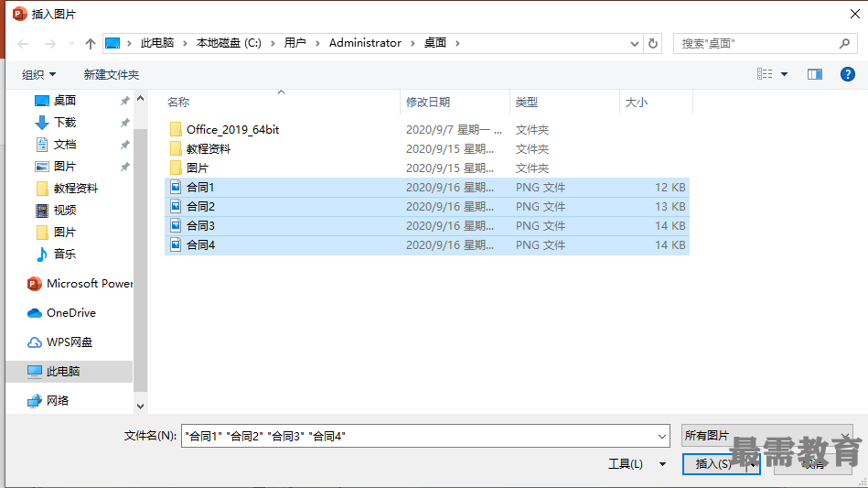Select 此电脑 in the navigation pane
This screenshot has width=868, height=488.
click(x=70, y=371)
